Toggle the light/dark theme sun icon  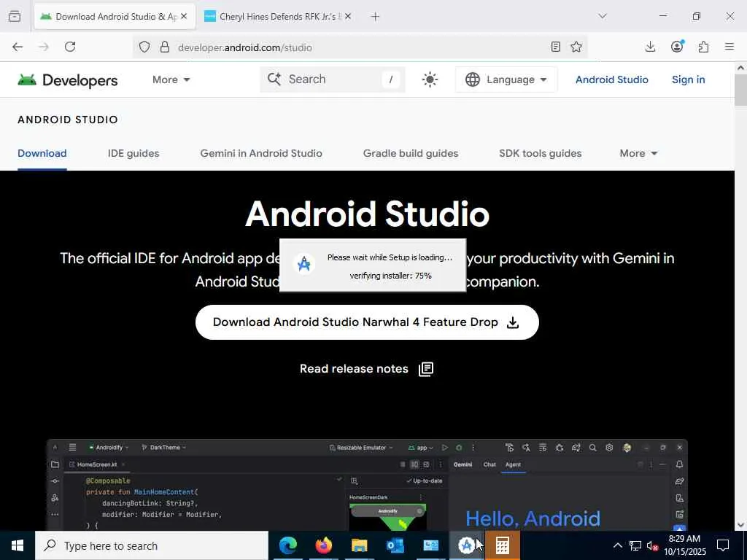click(430, 79)
